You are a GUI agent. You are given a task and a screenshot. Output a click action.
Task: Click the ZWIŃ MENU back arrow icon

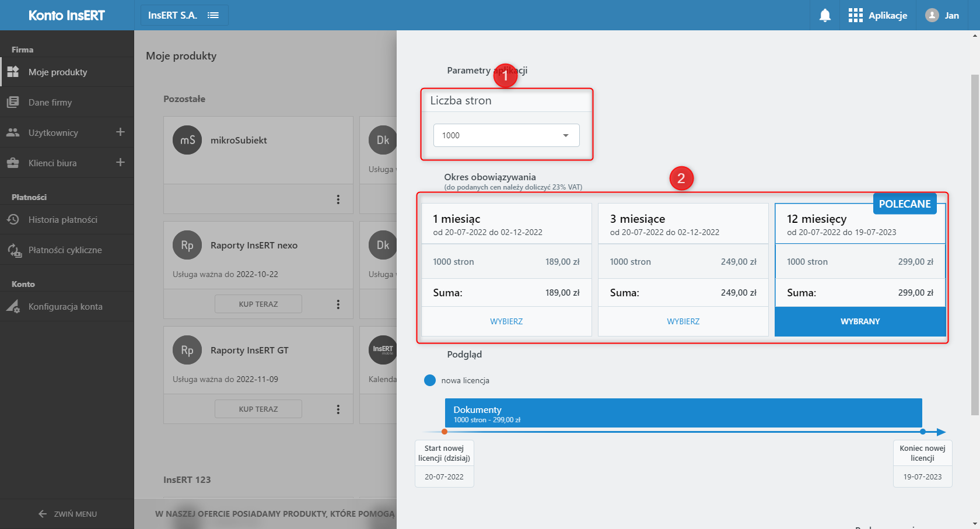tap(43, 514)
